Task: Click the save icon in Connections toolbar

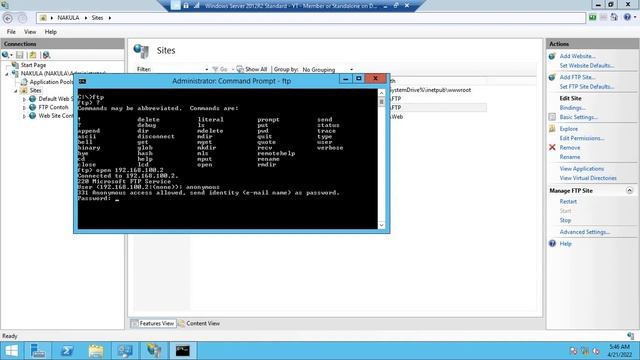Action: tap(20, 55)
